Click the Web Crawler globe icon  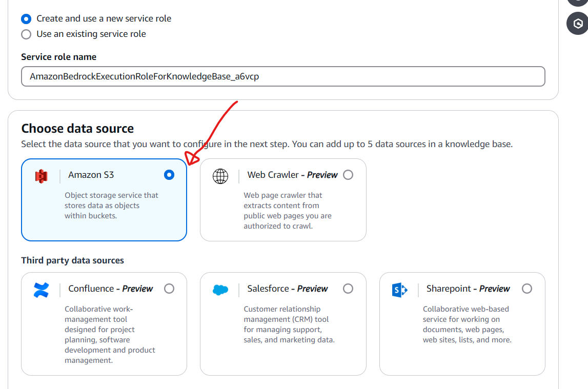(220, 176)
